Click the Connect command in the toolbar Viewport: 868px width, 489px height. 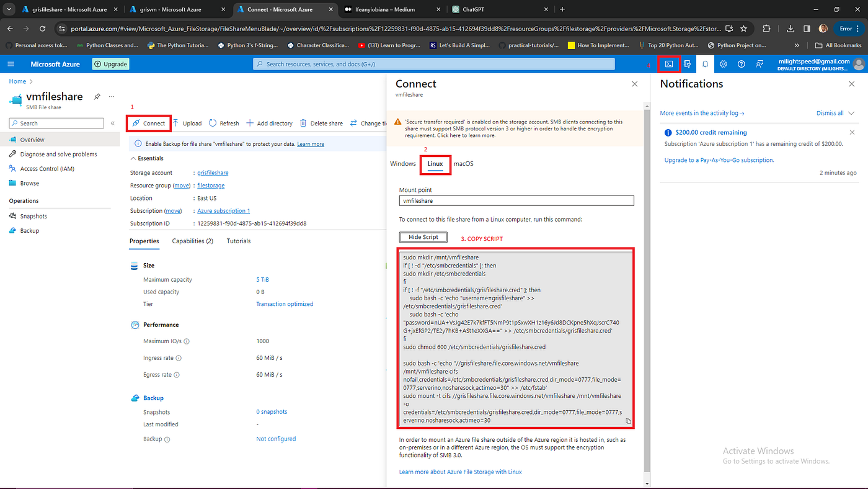[149, 123]
